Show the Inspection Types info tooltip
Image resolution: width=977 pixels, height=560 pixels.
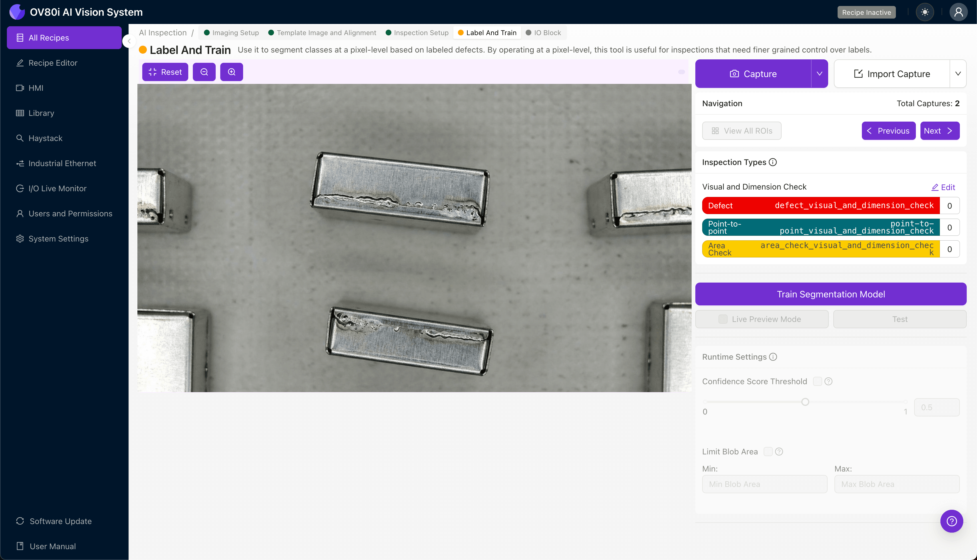click(x=772, y=162)
